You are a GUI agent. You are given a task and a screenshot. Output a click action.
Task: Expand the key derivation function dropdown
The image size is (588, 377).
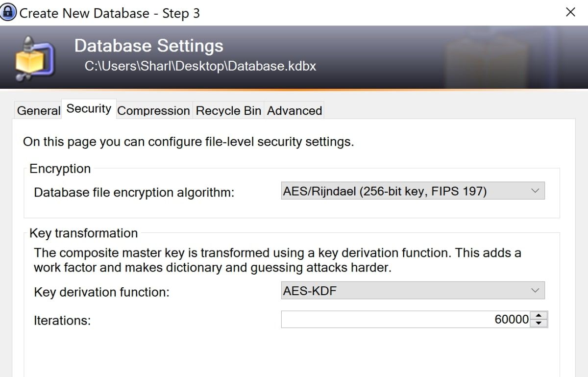click(413, 291)
